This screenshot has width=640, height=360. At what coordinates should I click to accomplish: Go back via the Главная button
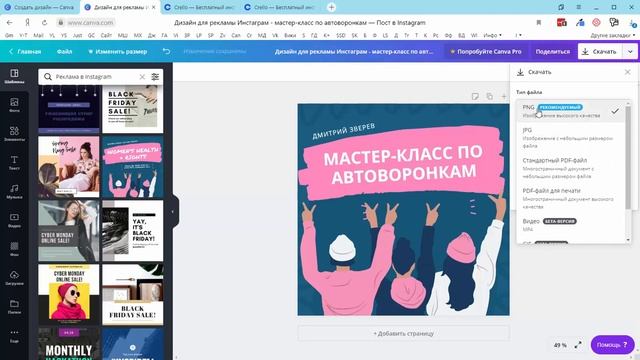[x=25, y=51]
